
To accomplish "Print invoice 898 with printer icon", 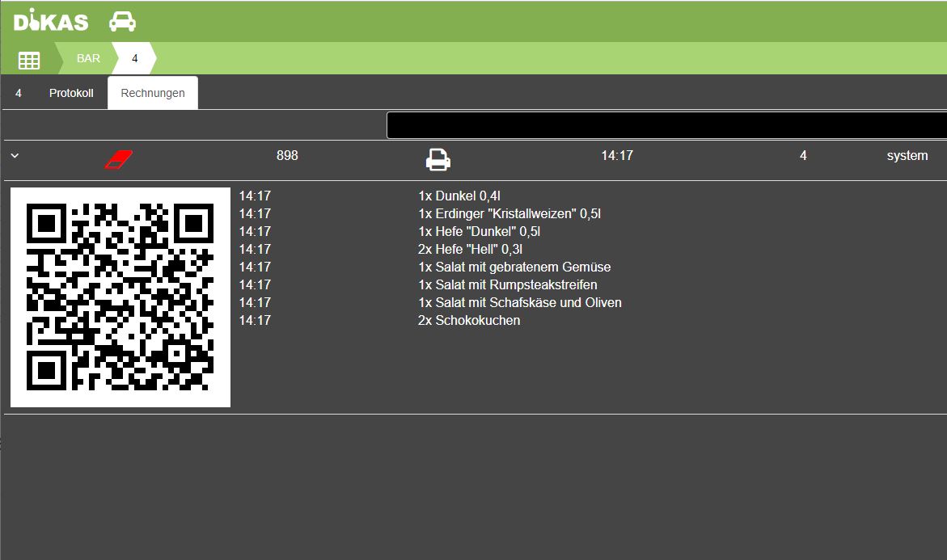I will click(438, 159).
